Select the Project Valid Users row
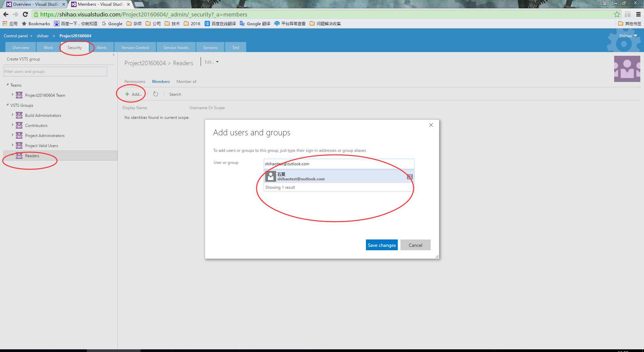644x352 pixels. tap(60, 145)
